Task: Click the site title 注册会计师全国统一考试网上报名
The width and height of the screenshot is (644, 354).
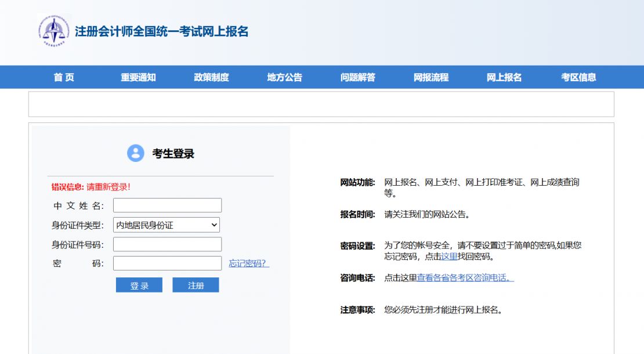Action: click(162, 31)
